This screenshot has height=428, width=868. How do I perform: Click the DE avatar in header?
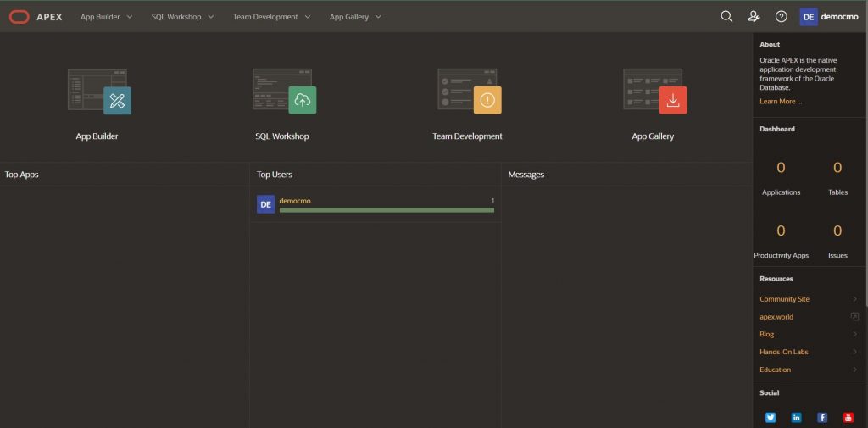[808, 17]
